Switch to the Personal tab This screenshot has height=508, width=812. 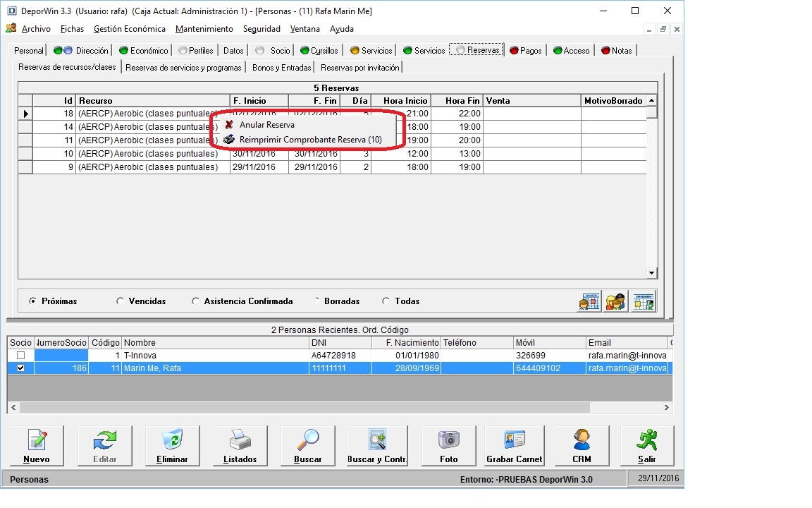(28, 50)
